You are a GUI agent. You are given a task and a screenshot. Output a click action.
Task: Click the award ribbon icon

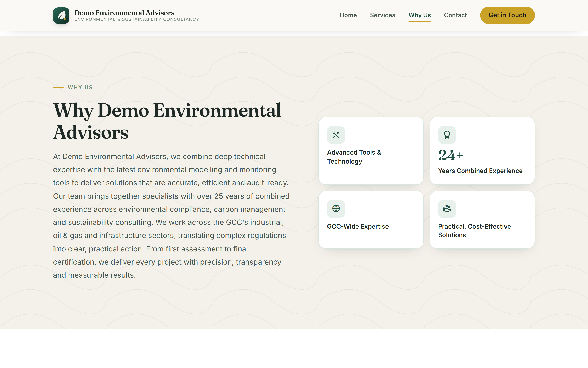click(447, 135)
